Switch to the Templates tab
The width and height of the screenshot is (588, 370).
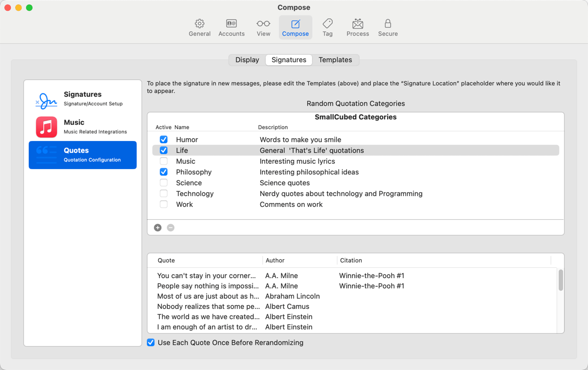(335, 60)
